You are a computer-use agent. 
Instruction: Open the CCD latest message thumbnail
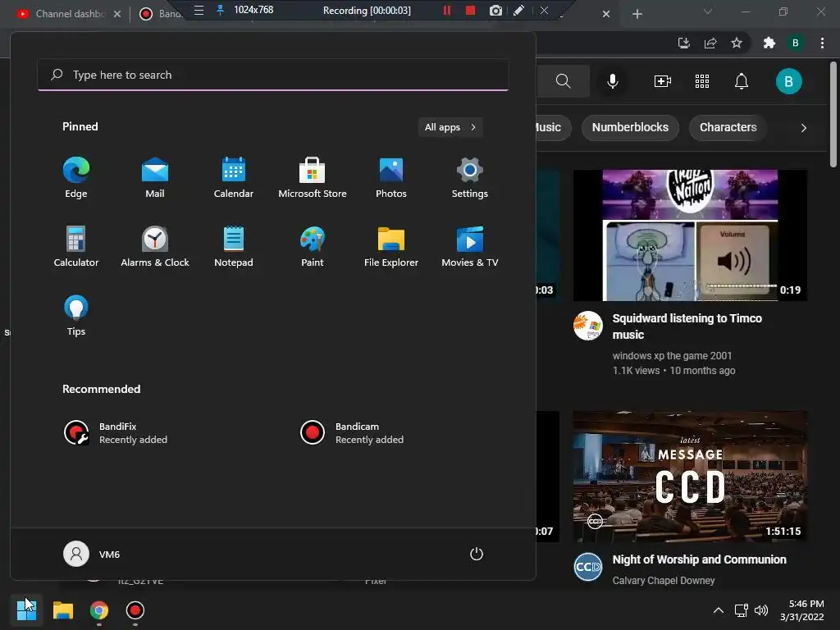coord(690,477)
